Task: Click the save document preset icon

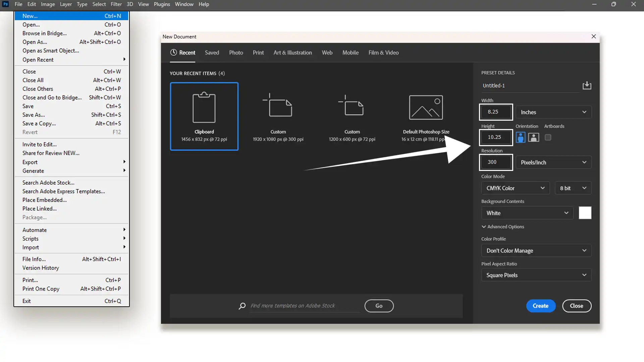Action: [587, 85]
